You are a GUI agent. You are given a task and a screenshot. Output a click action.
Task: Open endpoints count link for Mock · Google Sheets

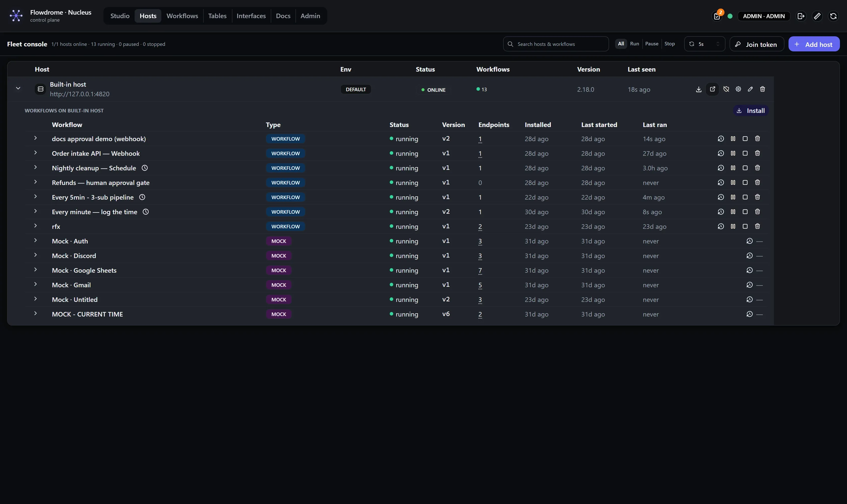[480, 270]
